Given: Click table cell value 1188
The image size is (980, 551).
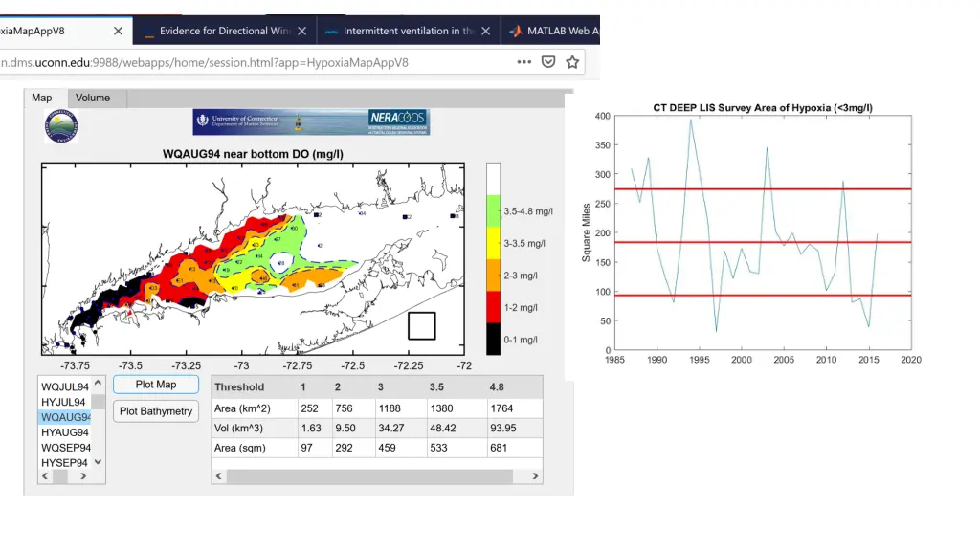Looking at the screenshot, I should 390,408.
